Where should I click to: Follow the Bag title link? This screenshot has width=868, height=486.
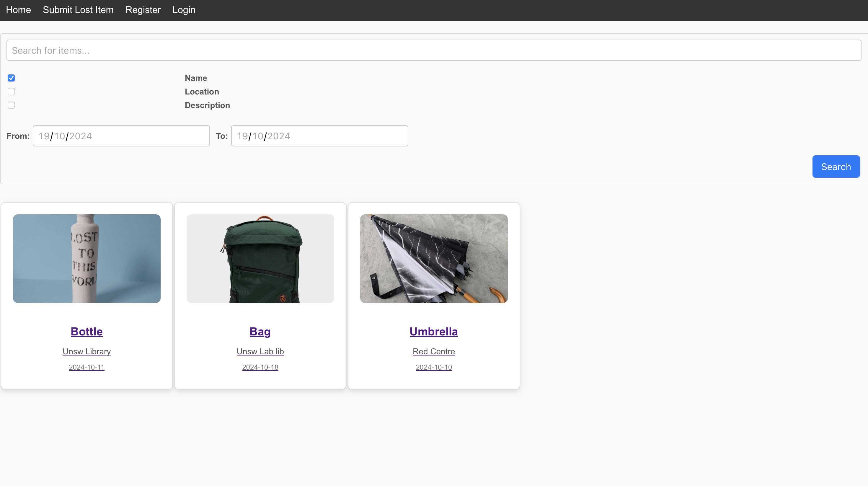pyautogui.click(x=260, y=331)
